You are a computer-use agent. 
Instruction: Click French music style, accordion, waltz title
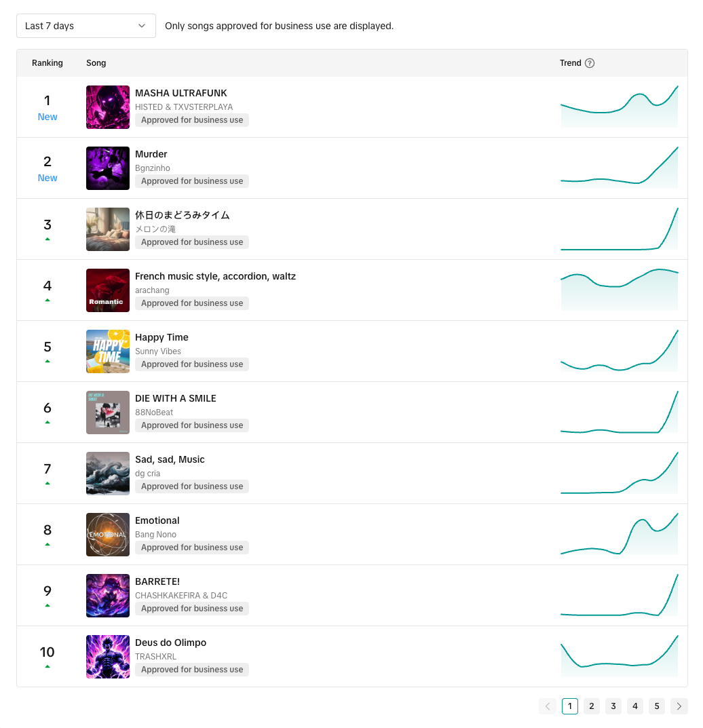tap(215, 276)
